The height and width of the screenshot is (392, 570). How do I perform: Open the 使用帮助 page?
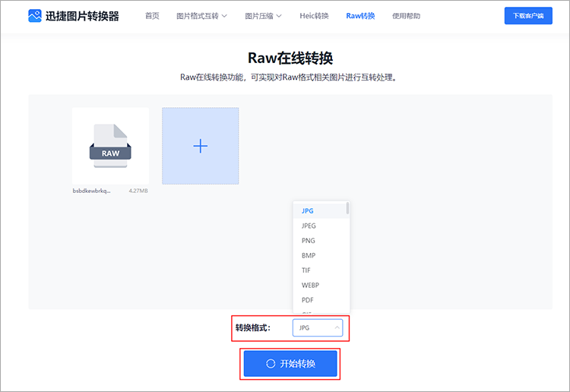[x=406, y=16]
